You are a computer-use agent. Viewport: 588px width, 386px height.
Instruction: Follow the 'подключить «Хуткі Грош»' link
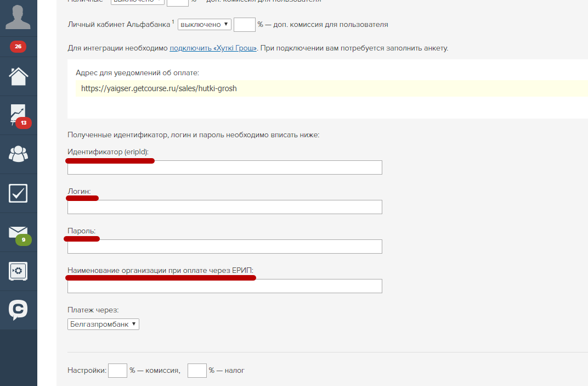coord(213,48)
